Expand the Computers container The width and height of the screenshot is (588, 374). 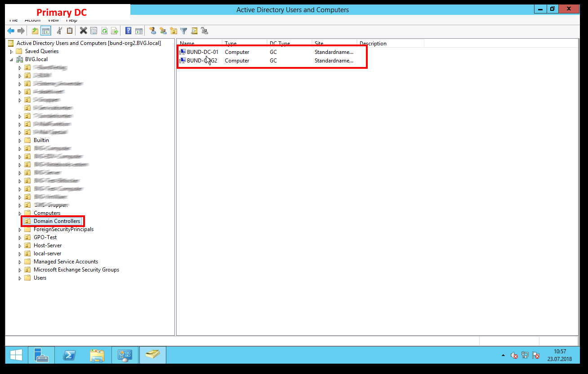(20, 214)
